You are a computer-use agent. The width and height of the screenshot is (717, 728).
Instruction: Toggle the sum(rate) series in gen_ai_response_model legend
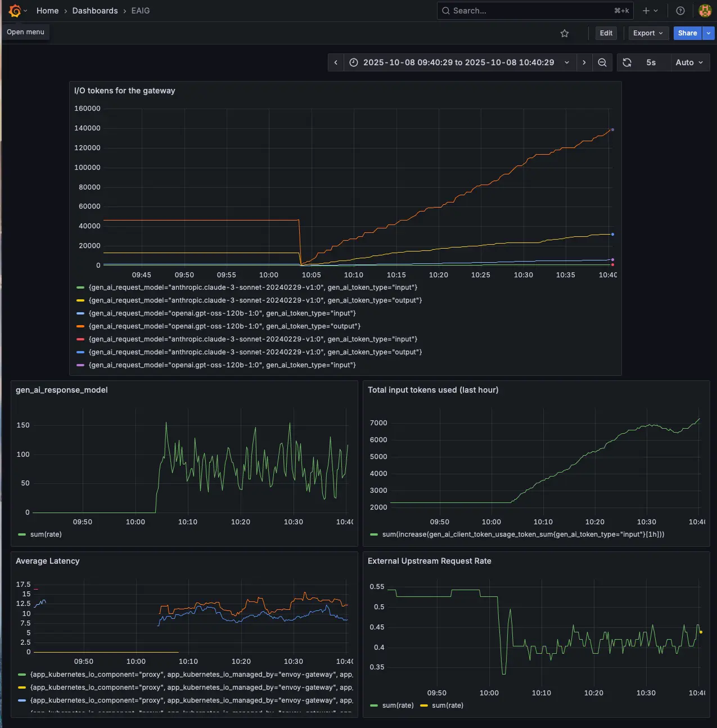46,534
